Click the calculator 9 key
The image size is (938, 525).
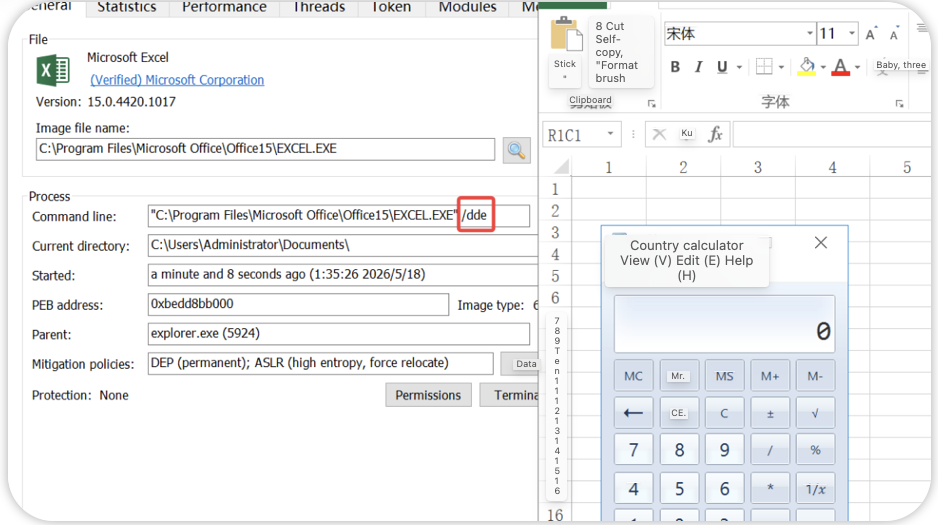724,450
